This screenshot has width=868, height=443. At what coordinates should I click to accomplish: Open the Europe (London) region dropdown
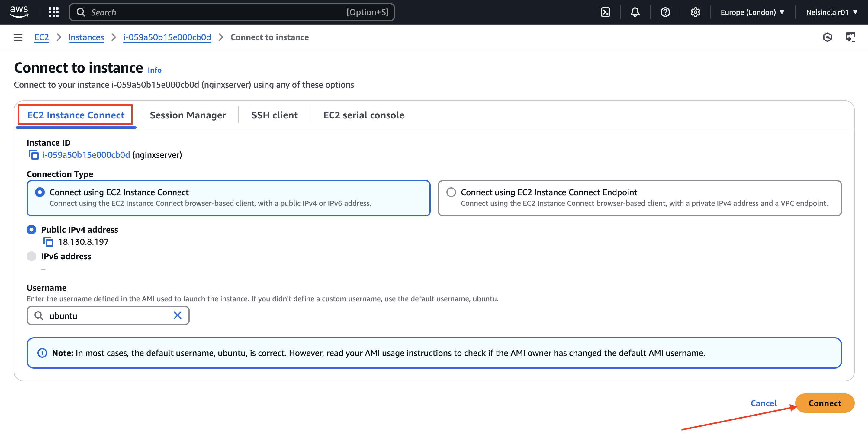tap(752, 12)
